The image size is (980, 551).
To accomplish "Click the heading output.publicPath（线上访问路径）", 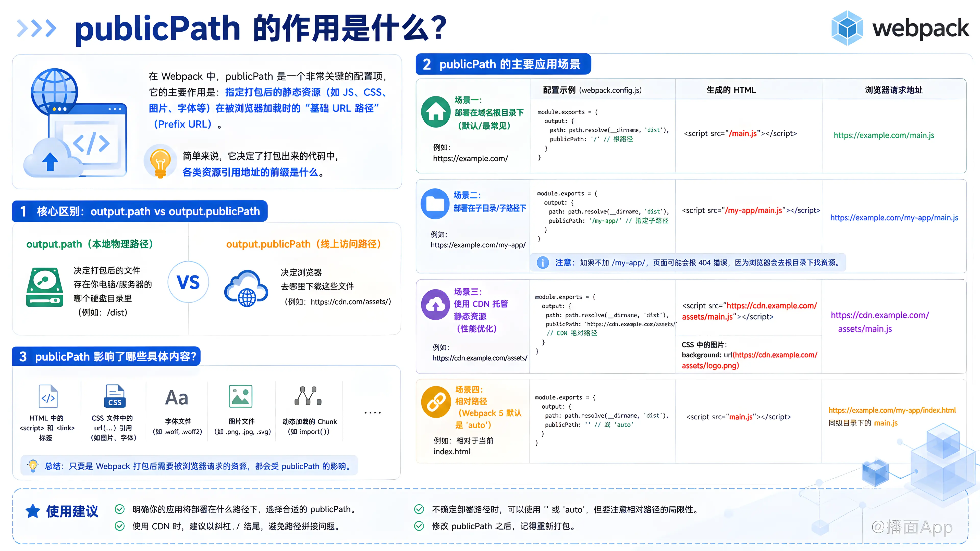I will tap(304, 244).
